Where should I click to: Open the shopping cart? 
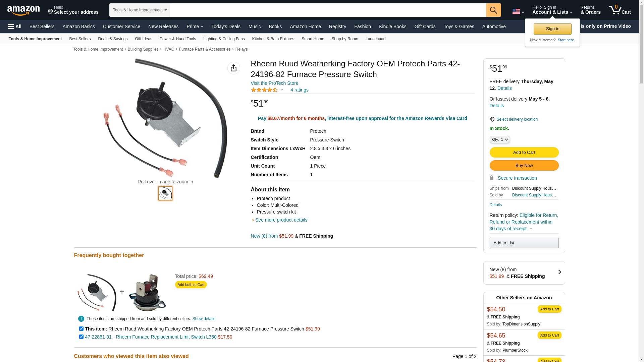[x=620, y=10]
